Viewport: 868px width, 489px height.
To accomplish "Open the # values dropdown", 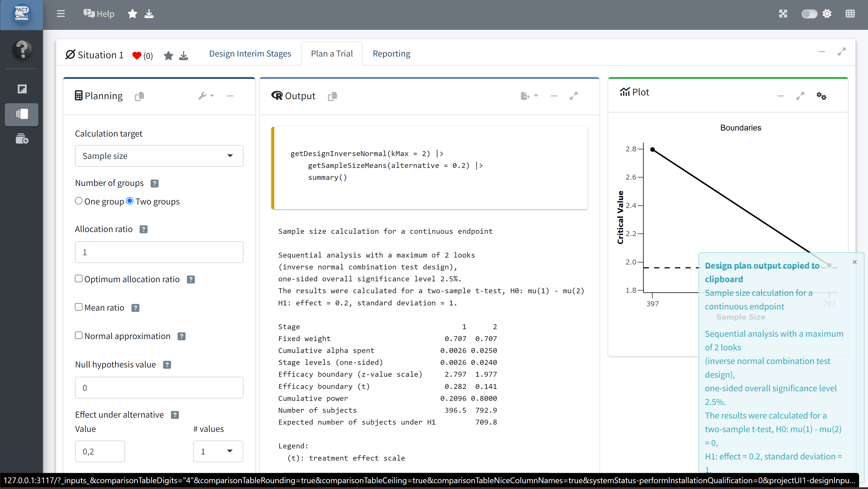I will click(218, 451).
